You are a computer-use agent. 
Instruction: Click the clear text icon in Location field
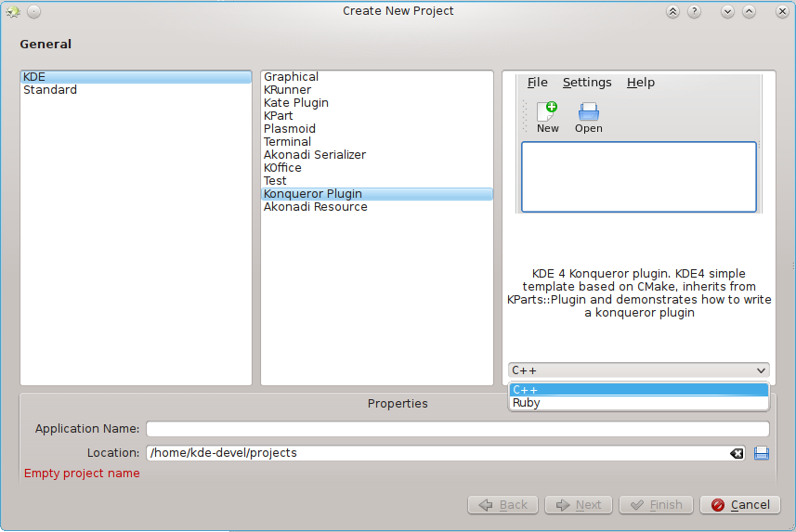737,453
